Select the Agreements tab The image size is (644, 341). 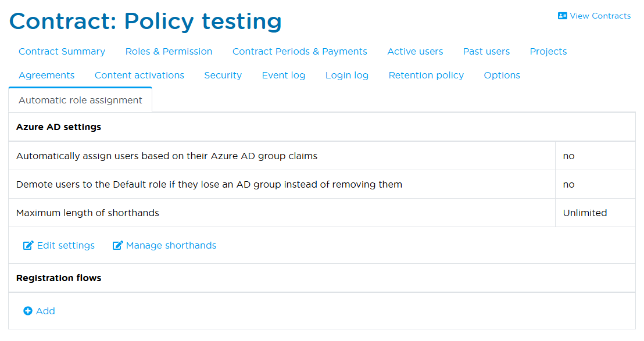[x=46, y=76]
